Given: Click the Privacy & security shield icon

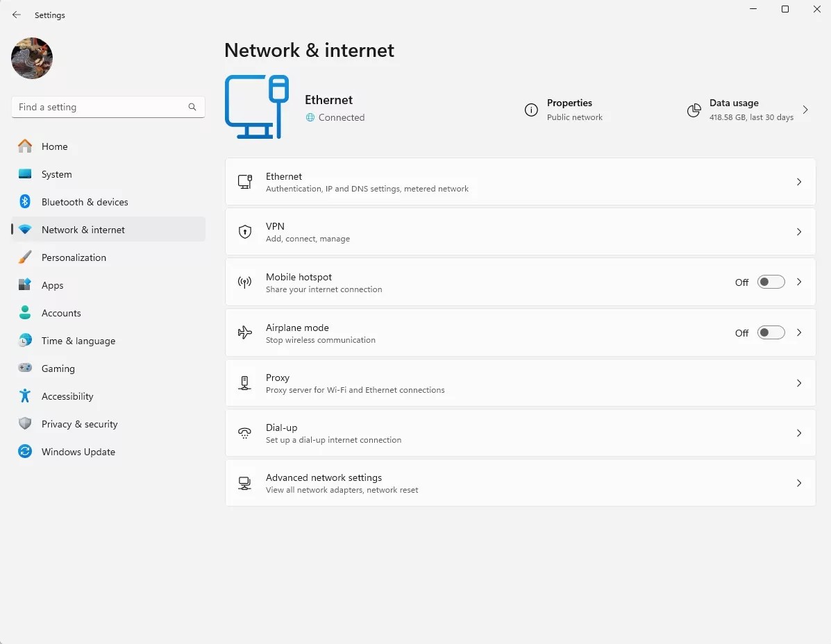Looking at the screenshot, I should pyautogui.click(x=25, y=424).
